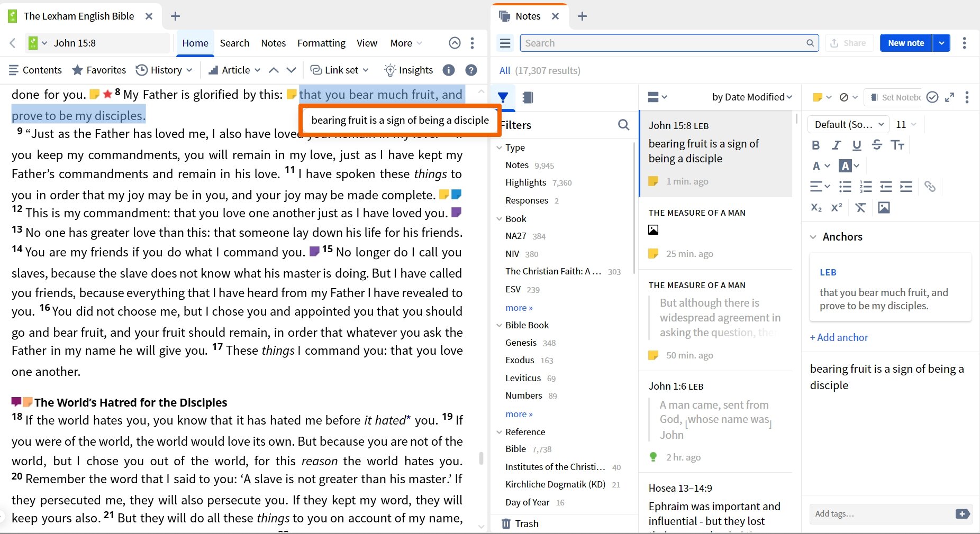Image resolution: width=980 pixels, height=534 pixels.
Task: Expand the note editor to full size
Action: pos(950,97)
